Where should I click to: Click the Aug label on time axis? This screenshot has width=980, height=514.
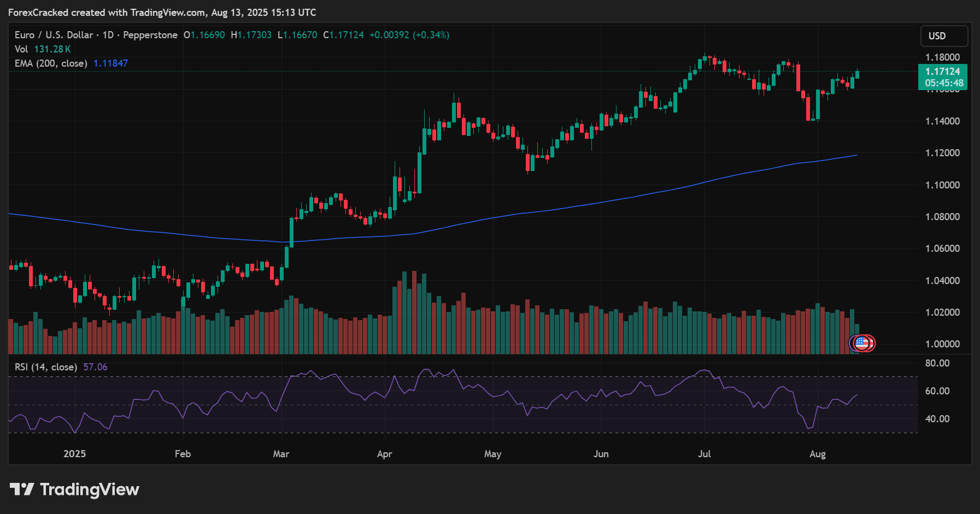817,454
